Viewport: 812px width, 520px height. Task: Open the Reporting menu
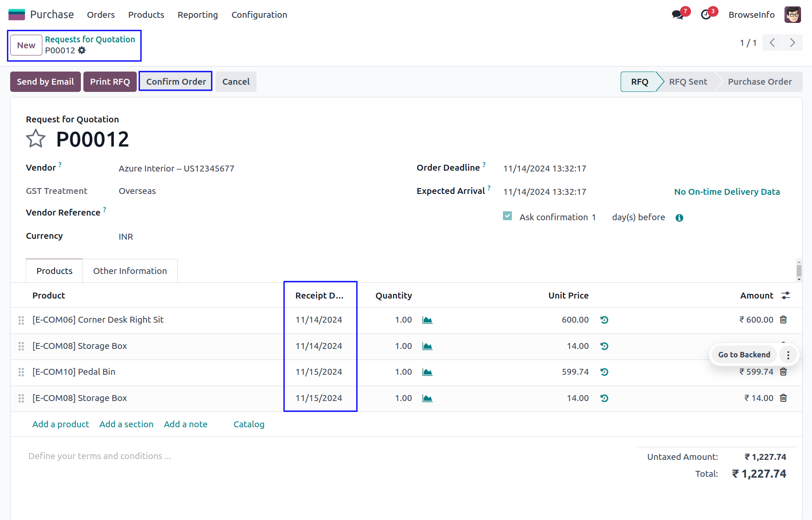[x=198, y=15]
